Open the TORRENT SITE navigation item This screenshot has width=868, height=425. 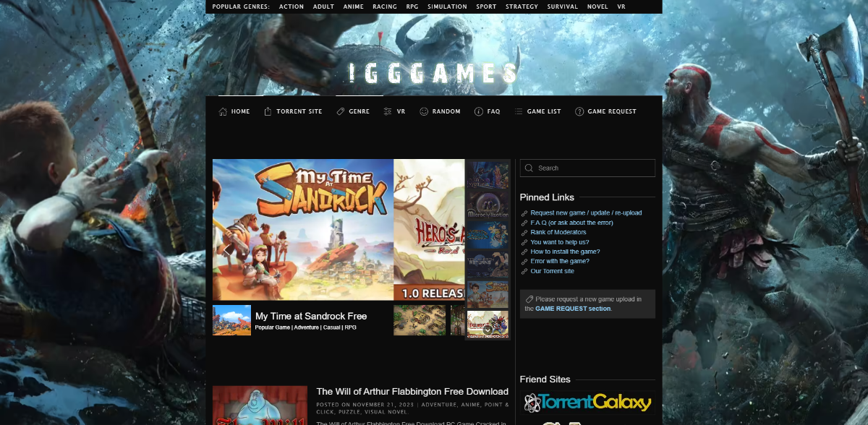point(293,111)
